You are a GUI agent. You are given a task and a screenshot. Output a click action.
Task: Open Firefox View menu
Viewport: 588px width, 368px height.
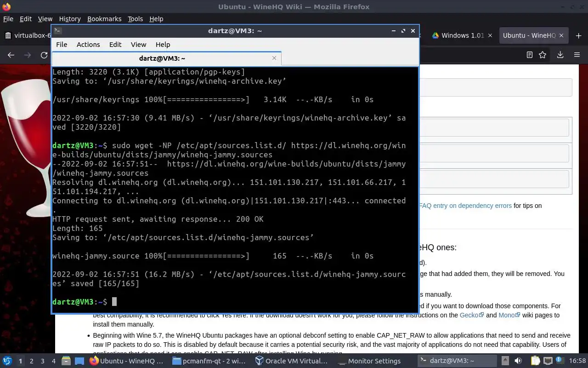[x=45, y=19]
